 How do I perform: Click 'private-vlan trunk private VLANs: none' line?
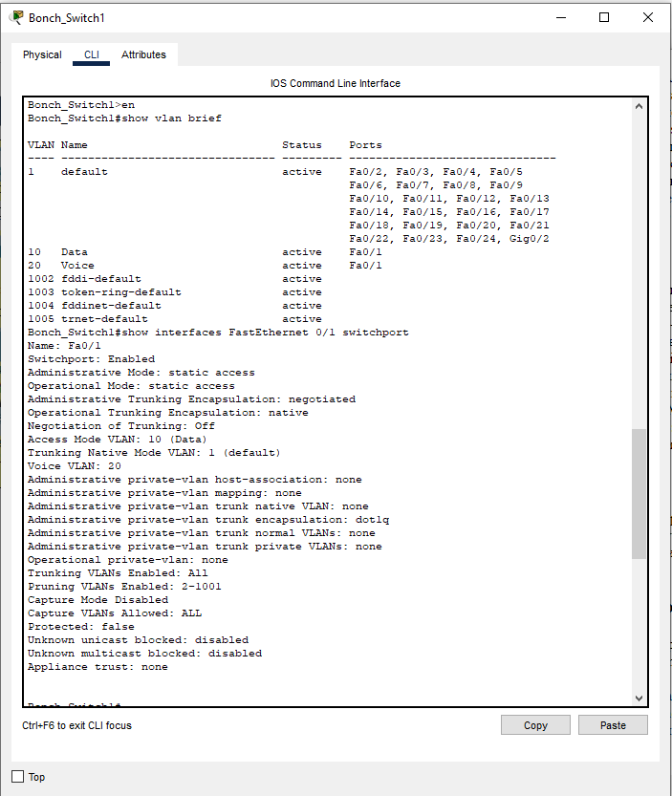[205, 547]
